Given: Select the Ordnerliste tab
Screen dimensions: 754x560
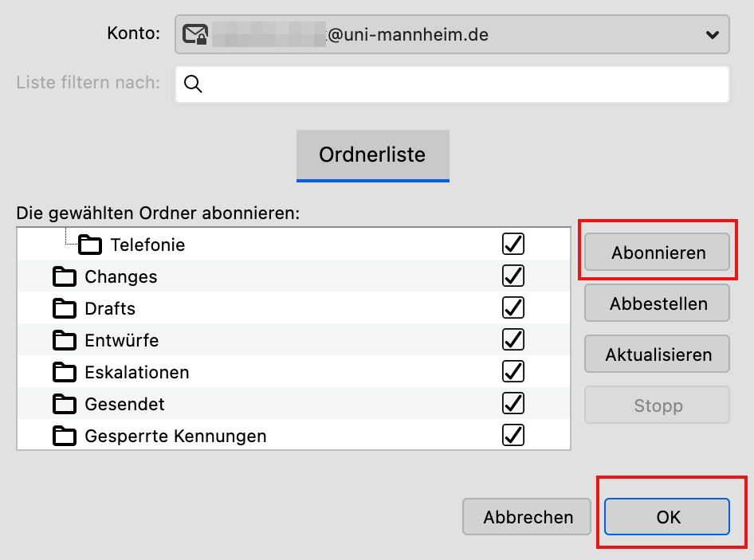Looking at the screenshot, I should click(x=373, y=156).
